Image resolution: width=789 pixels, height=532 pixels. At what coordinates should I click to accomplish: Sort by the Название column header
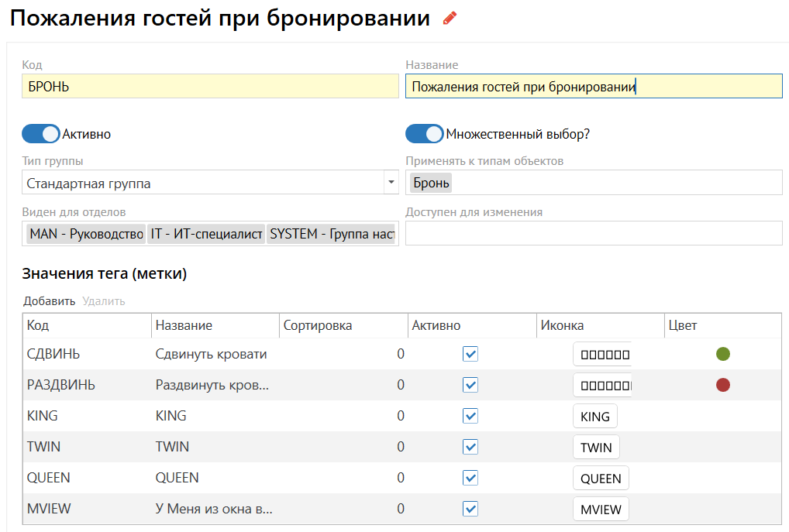pyautogui.click(x=184, y=325)
